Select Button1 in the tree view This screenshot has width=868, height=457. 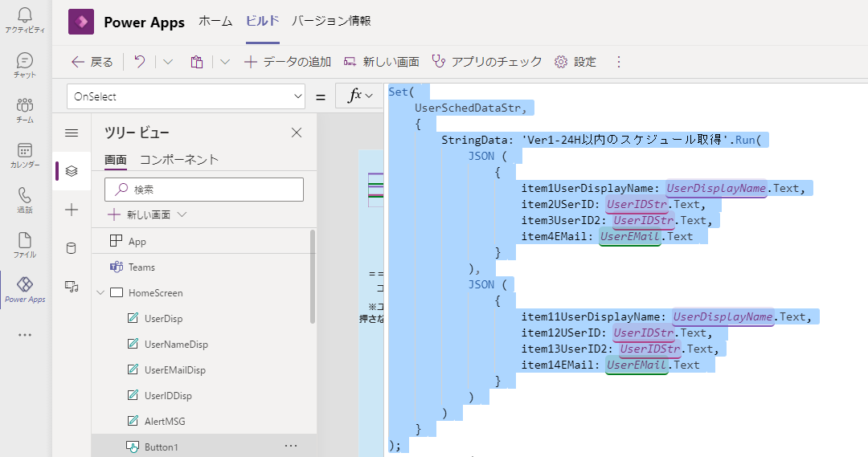tap(161, 447)
